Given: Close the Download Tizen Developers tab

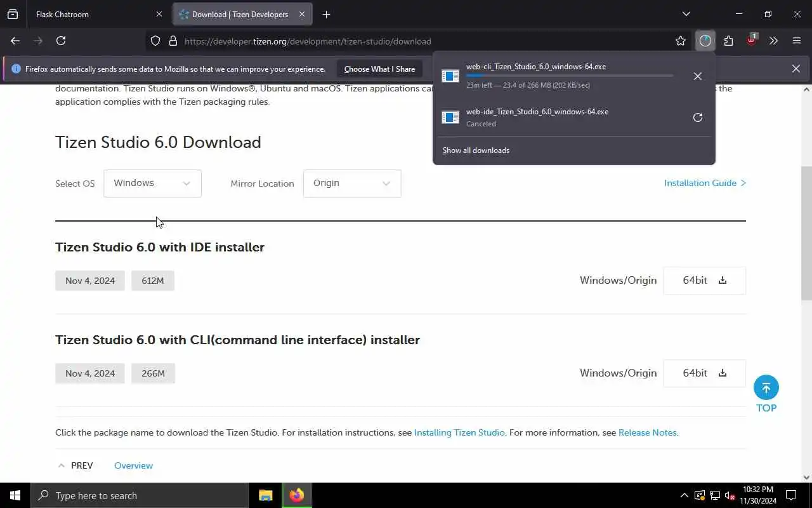Looking at the screenshot, I should point(302,14).
